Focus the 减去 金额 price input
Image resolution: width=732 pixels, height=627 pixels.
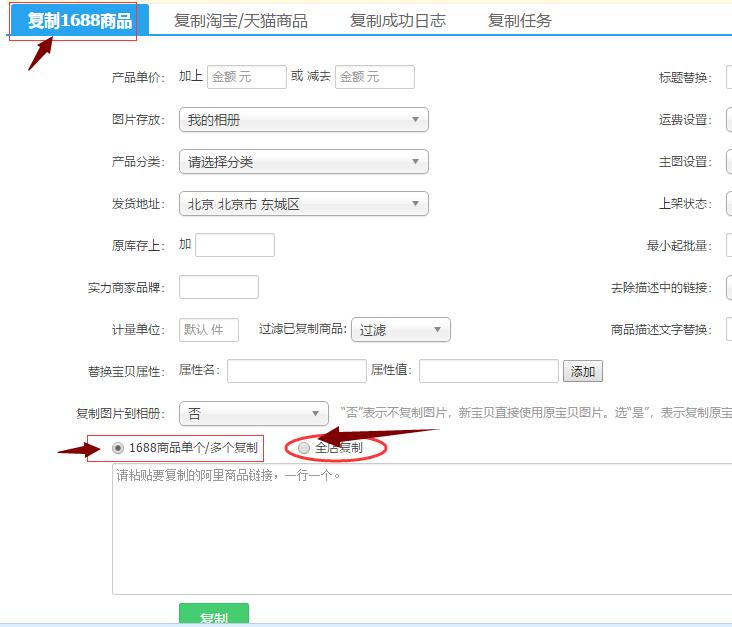tap(374, 77)
